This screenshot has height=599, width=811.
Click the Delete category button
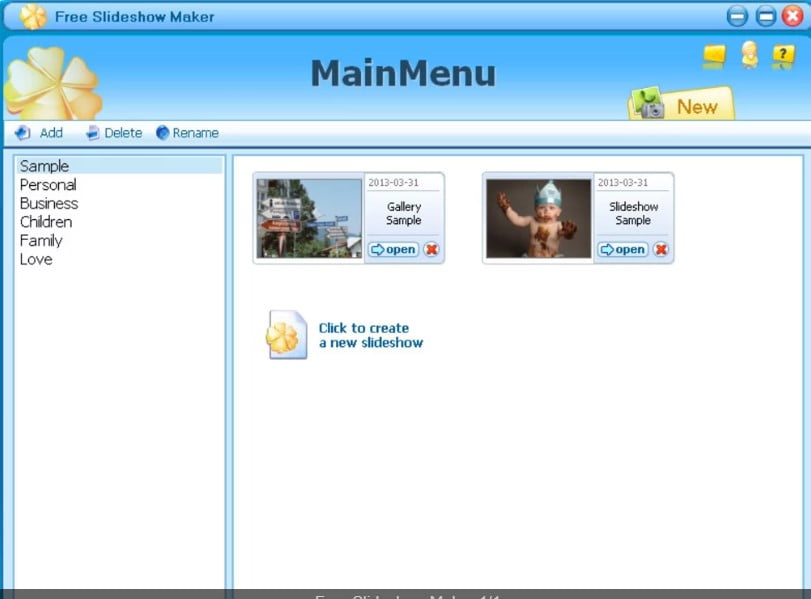(114, 133)
